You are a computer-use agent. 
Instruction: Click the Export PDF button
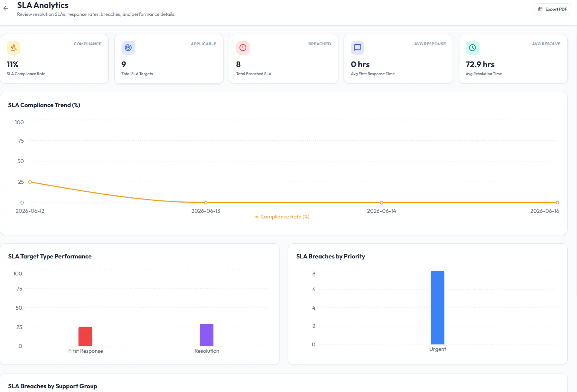[552, 9]
